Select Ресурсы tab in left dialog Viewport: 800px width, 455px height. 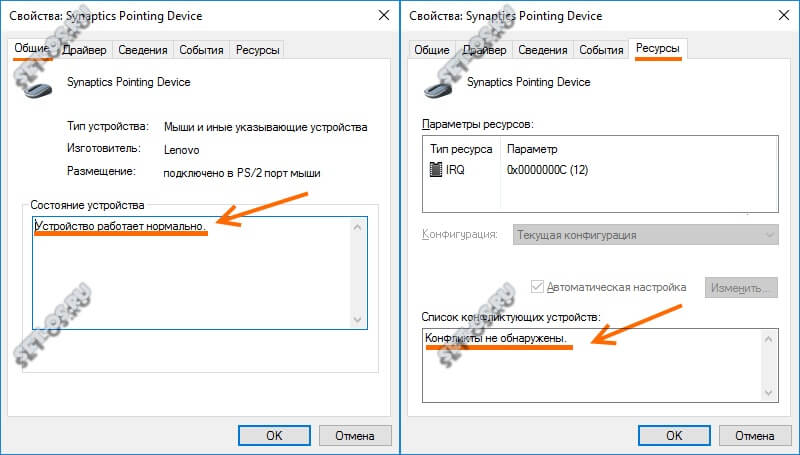pyautogui.click(x=258, y=50)
